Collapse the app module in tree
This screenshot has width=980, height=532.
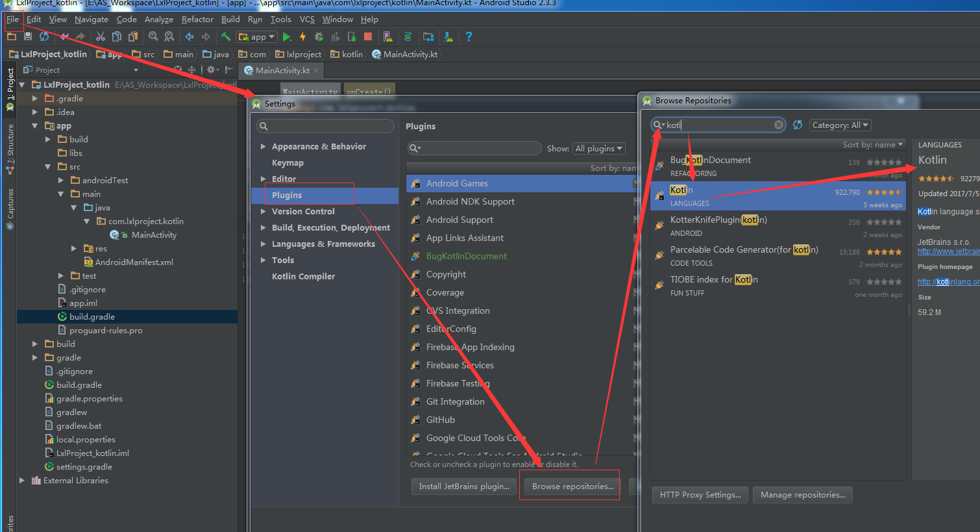[x=35, y=125]
